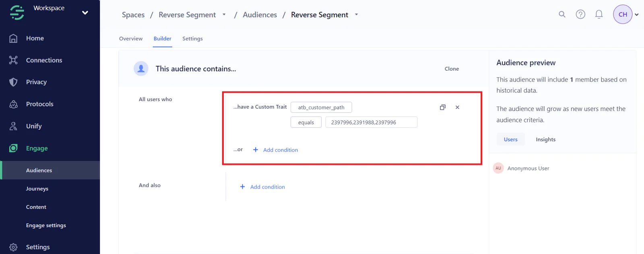Switch to the Overview tab
The height and width of the screenshot is (254, 644).
click(131, 39)
